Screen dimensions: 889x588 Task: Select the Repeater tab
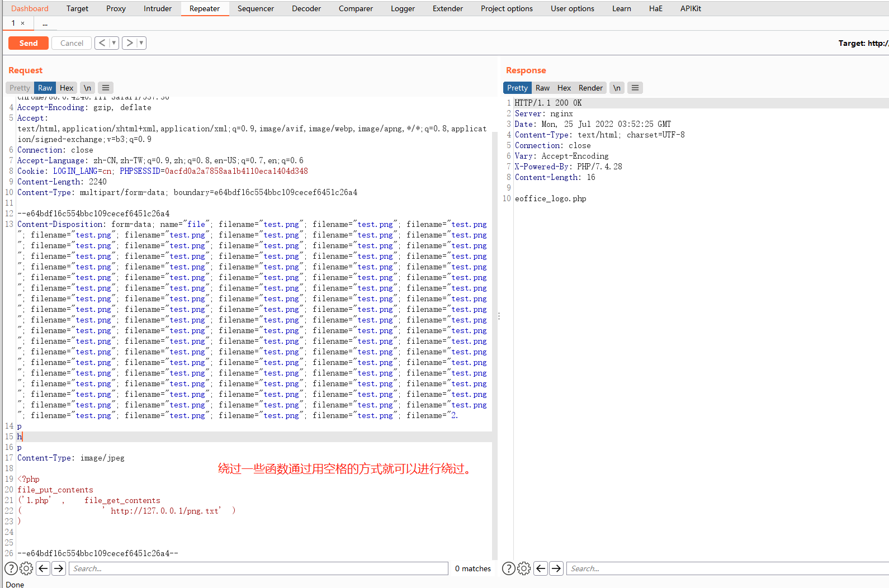point(205,8)
